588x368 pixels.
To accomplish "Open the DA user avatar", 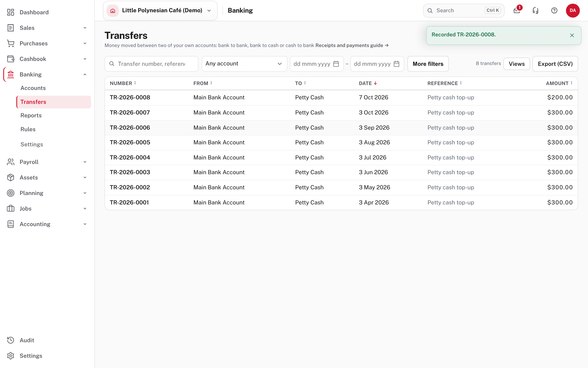I will pyautogui.click(x=573, y=10).
